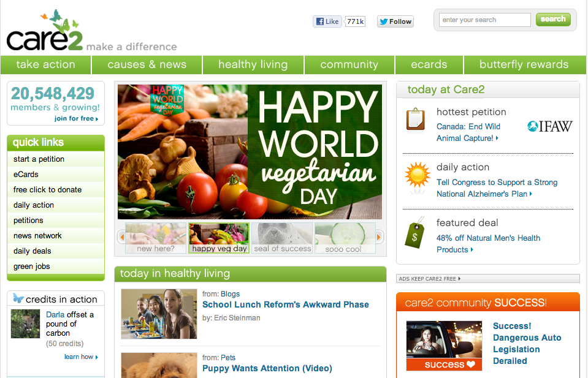The height and width of the screenshot is (378, 588).
Task: Open Canada: End Wild Animal Capture petition
Action: point(468,132)
